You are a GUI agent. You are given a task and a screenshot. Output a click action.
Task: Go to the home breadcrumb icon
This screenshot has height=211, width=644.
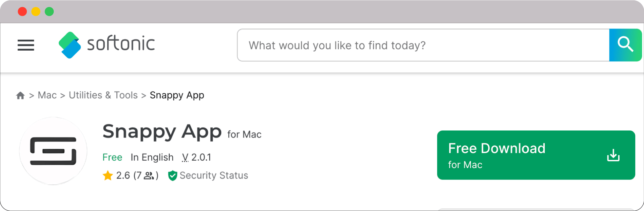tap(20, 96)
